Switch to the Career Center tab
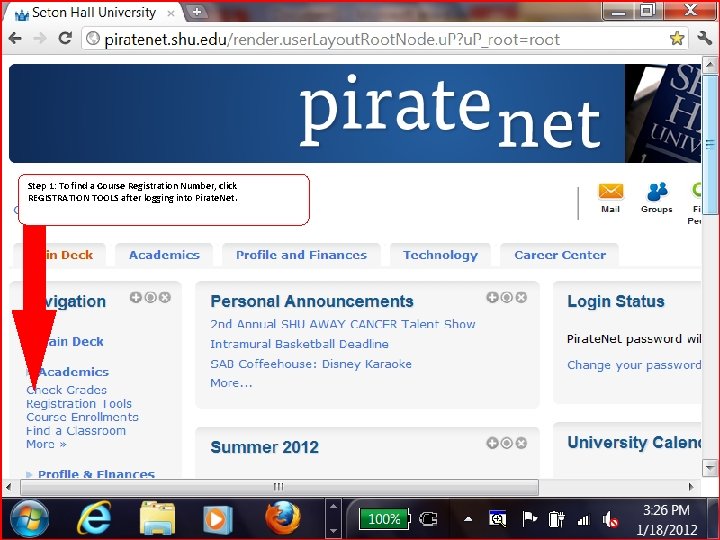This screenshot has height=540, width=720. 560,255
